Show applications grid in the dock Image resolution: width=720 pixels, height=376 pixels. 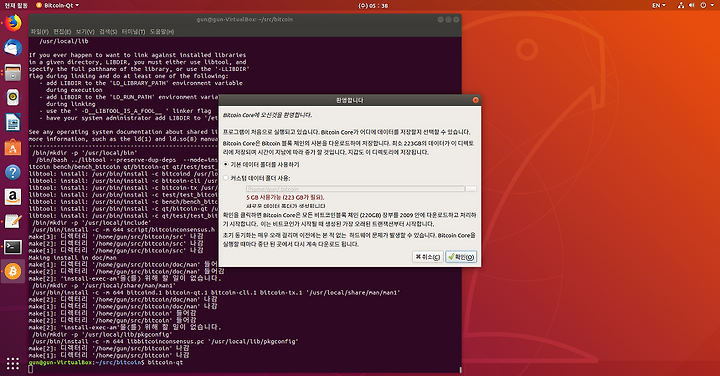pos(13,364)
